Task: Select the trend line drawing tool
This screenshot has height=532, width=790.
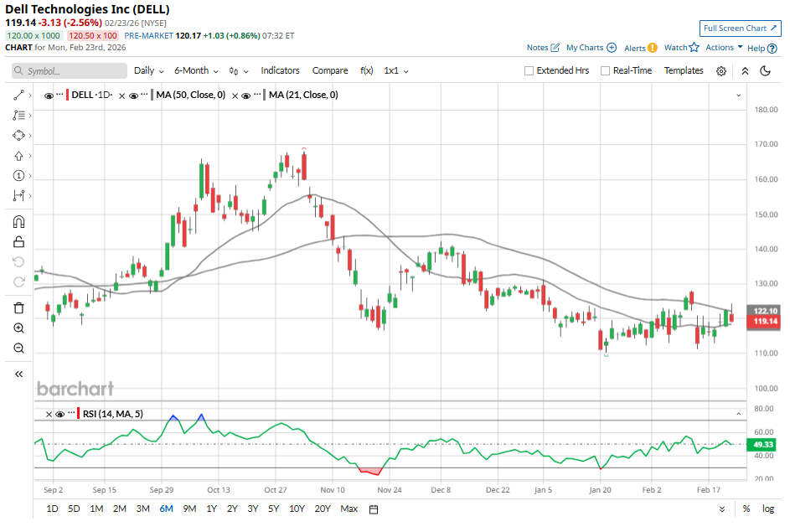Action: pos(18,96)
